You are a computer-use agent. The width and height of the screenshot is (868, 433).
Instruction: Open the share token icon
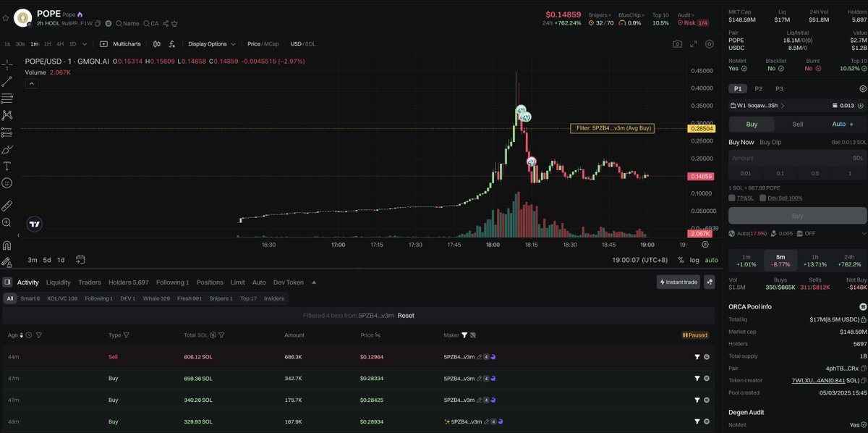point(166,24)
